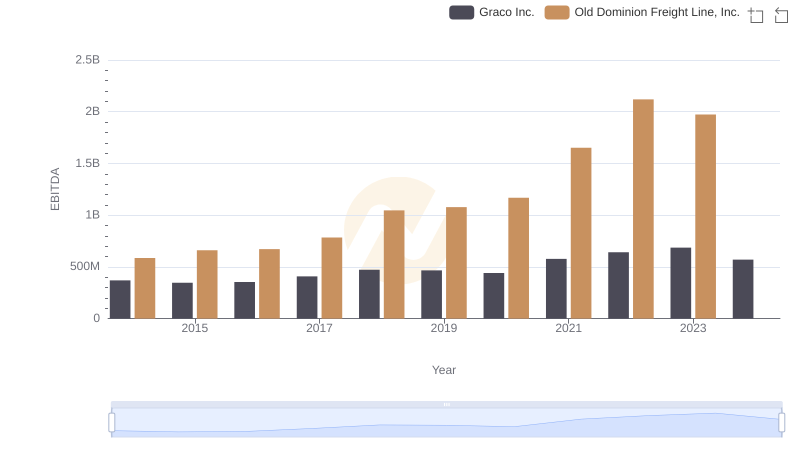The image size is (800, 461).
Task: Select the Graco bar for 2022
Action: click(x=618, y=285)
